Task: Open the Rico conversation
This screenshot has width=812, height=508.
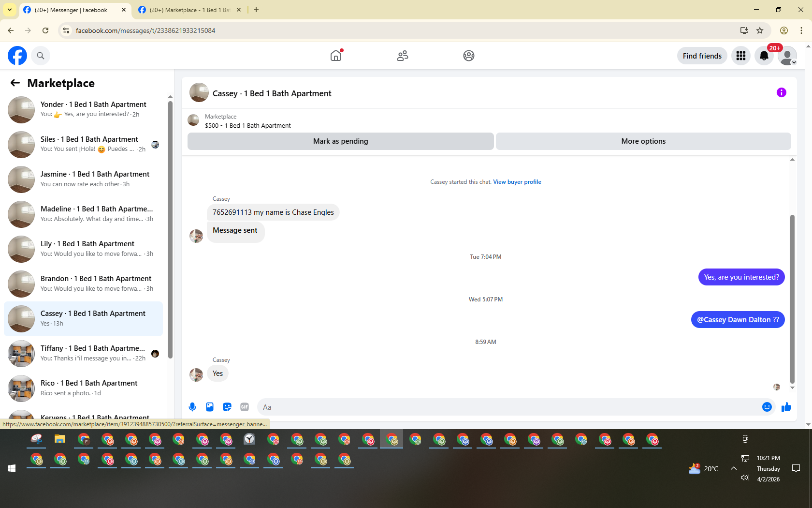Action: [x=83, y=388]
